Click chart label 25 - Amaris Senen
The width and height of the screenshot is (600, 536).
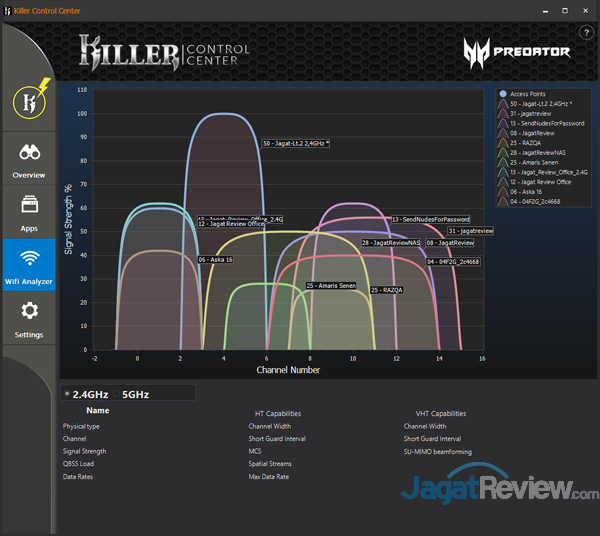tap(331, 286)
